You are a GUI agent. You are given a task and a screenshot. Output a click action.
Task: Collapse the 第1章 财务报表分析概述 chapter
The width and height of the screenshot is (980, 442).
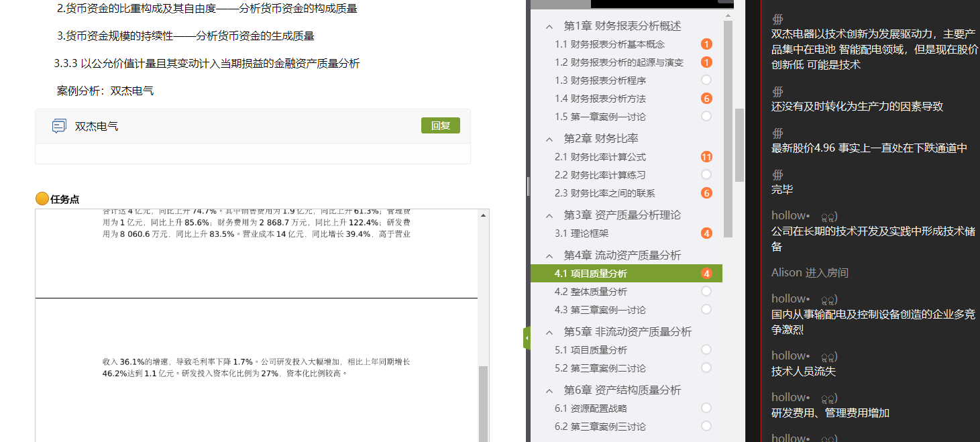point(549,26)
